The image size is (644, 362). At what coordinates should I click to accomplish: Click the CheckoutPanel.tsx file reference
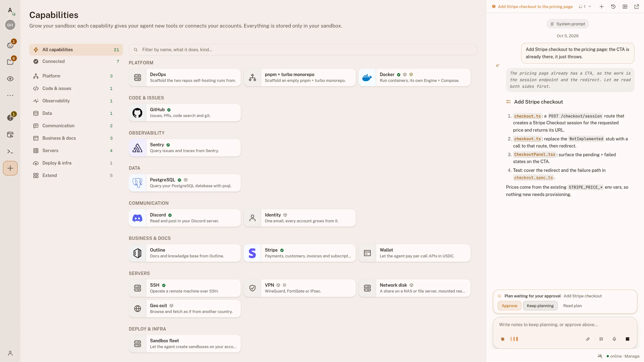click(x=534, y=155)
